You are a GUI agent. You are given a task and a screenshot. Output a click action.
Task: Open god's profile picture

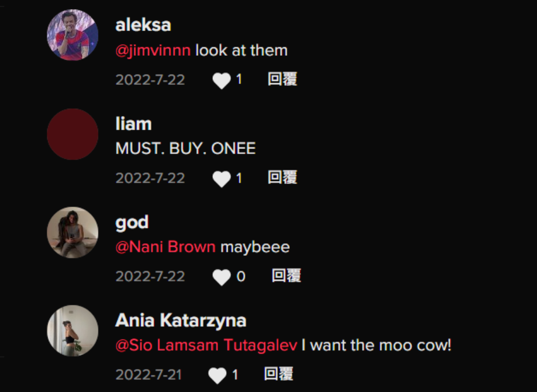coord(72,232)
